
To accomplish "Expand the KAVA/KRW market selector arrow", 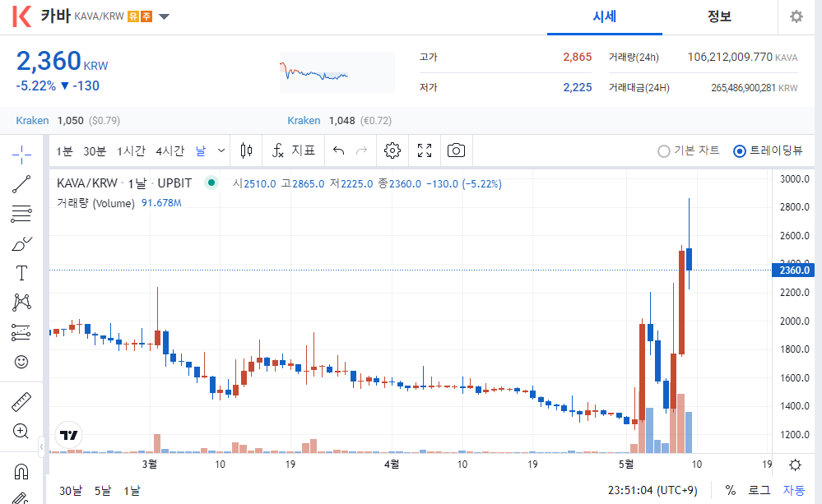I will click(x=164, y=16).
